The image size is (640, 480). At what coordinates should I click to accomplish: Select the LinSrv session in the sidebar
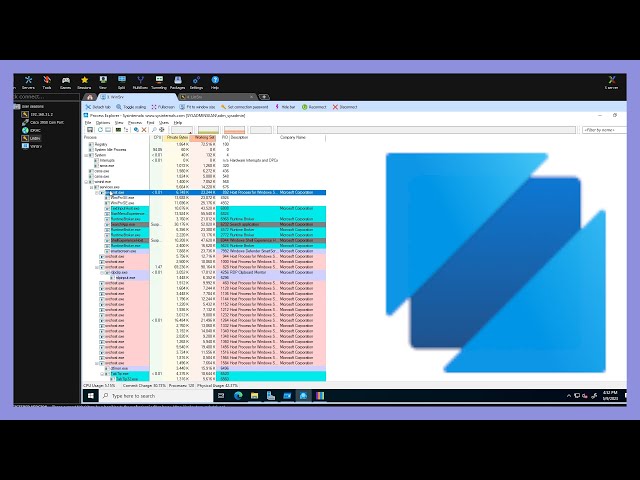point(31,138)
